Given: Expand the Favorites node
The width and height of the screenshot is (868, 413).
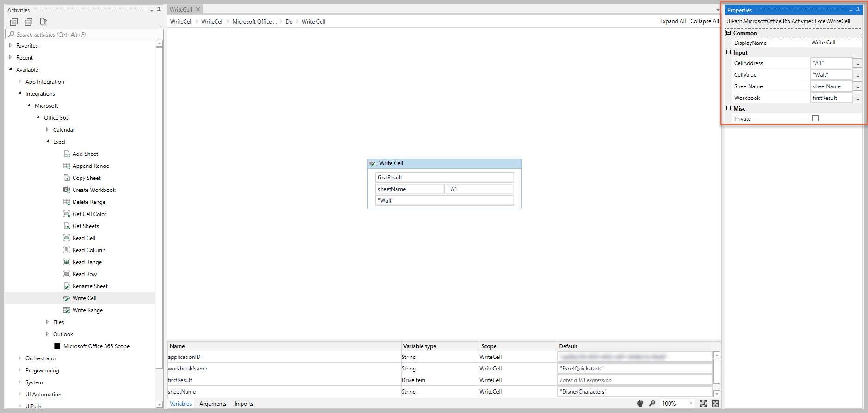Looking at the screenshot, I should click(11, 45).
